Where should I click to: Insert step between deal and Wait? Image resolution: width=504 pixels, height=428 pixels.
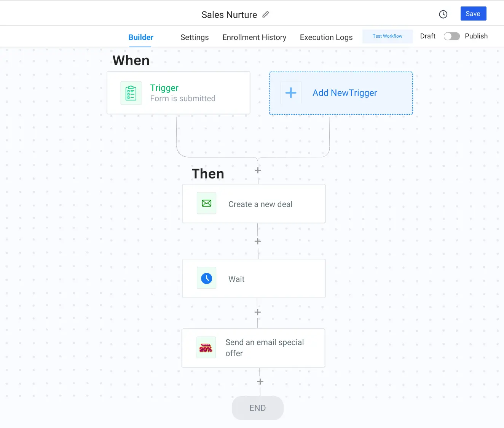(258, 242)
